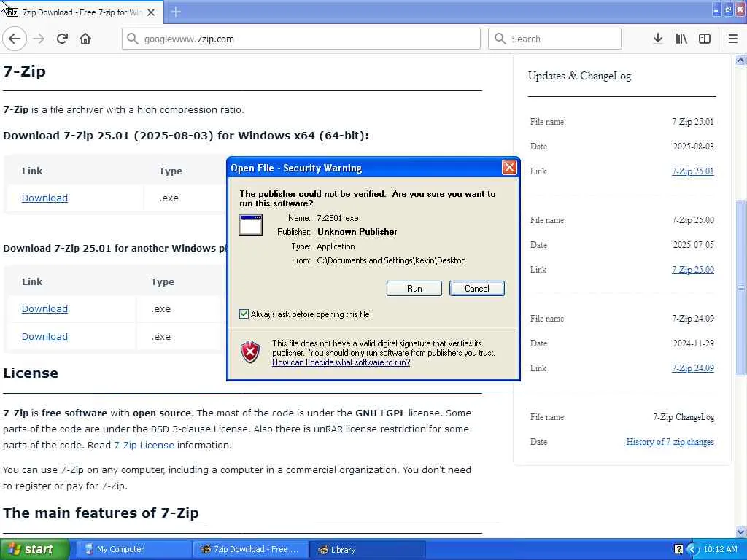Image resolution: width=747 pixels, height=560 pixels.
Task: Open the Firefox hamburger menu
Action: point(733,39)
